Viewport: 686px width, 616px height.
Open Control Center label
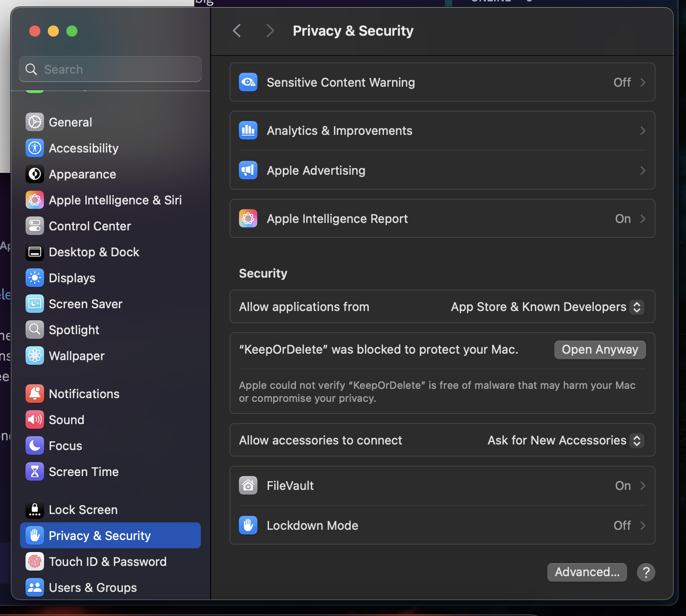[x=90, y=226]
